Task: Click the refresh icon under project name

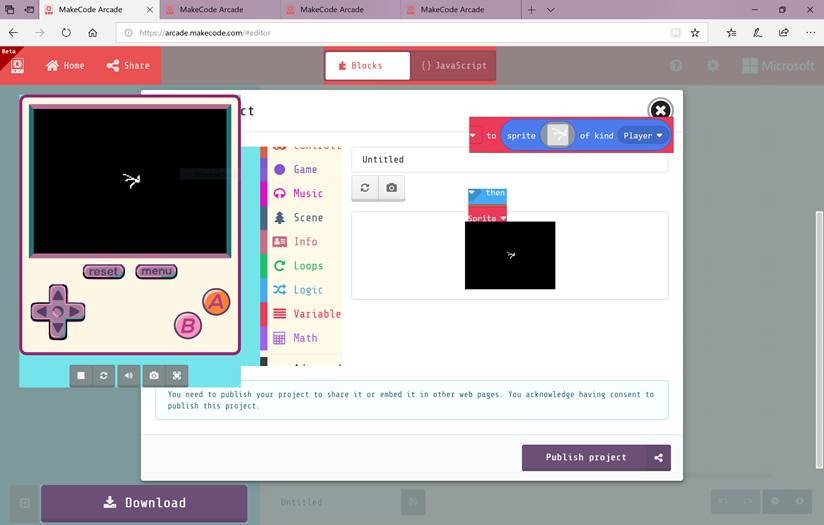Action: tap(365, 188)
